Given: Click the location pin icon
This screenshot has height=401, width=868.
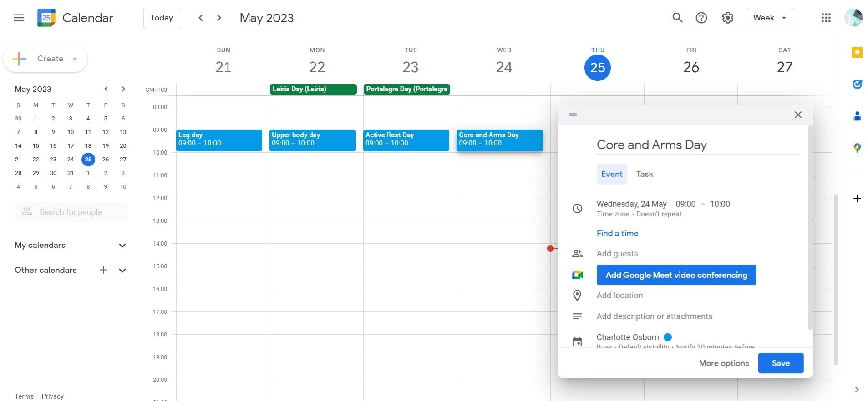Looking at the screenshot, I should [x=577, y=296].
